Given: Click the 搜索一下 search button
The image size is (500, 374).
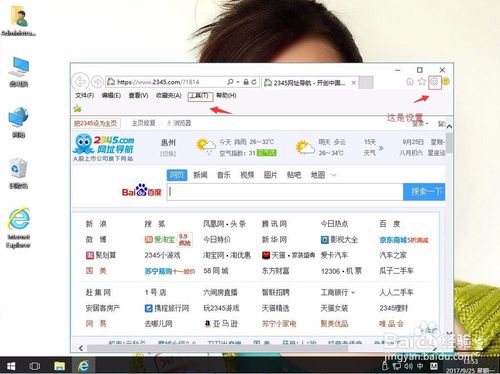Looking at the screenshot, I should coord(424,192).
